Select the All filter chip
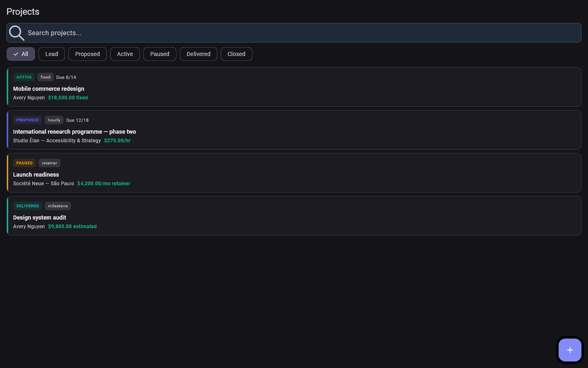Screen dimensions: 588x368 coord(21,54)
